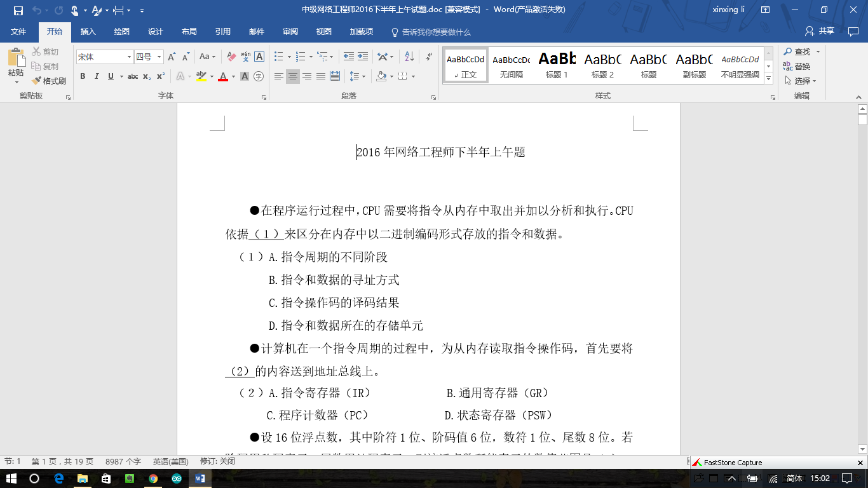Open line spacing dropdown
The image size is (868, 488).
click(358, 76)
